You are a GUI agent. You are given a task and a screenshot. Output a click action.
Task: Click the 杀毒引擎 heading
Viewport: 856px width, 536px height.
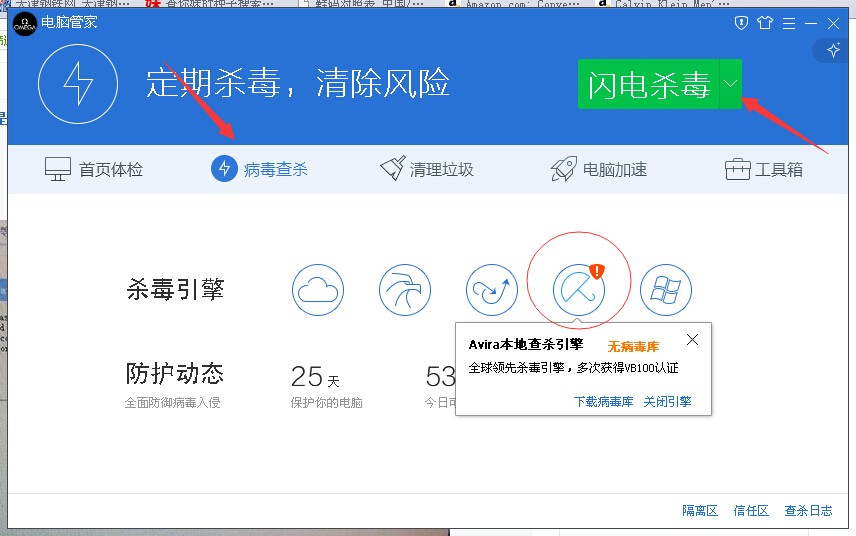pos(175,289)
